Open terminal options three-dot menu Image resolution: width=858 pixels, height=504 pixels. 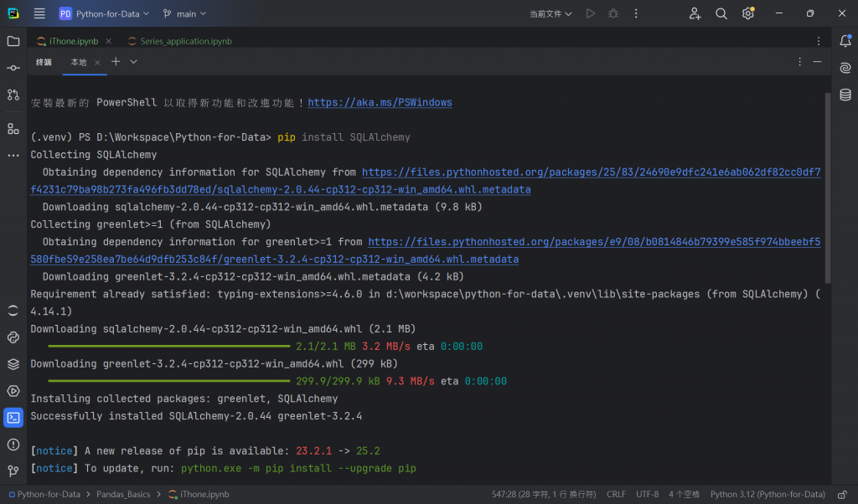pyautogui.click(x=799, y=62)
